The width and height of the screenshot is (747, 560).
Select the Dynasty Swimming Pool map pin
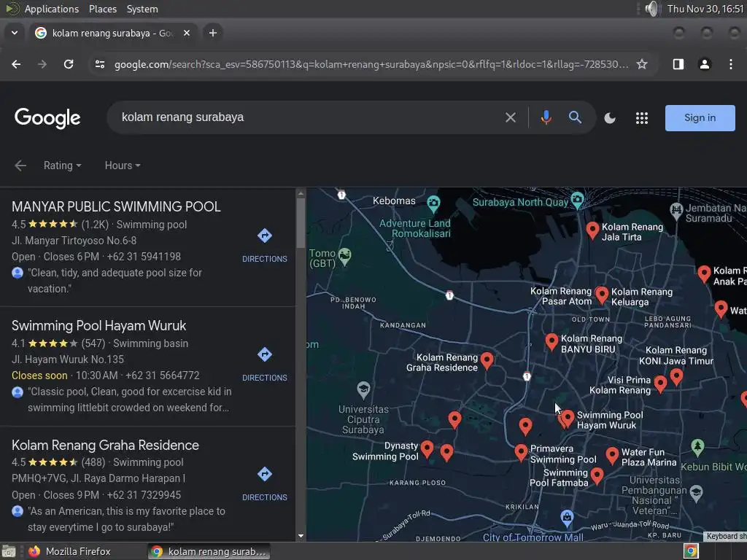coord(427,449)
